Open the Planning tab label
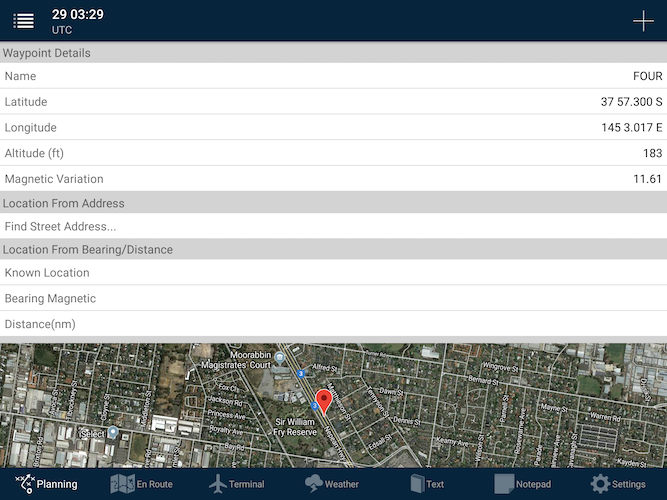 point(57,484)
